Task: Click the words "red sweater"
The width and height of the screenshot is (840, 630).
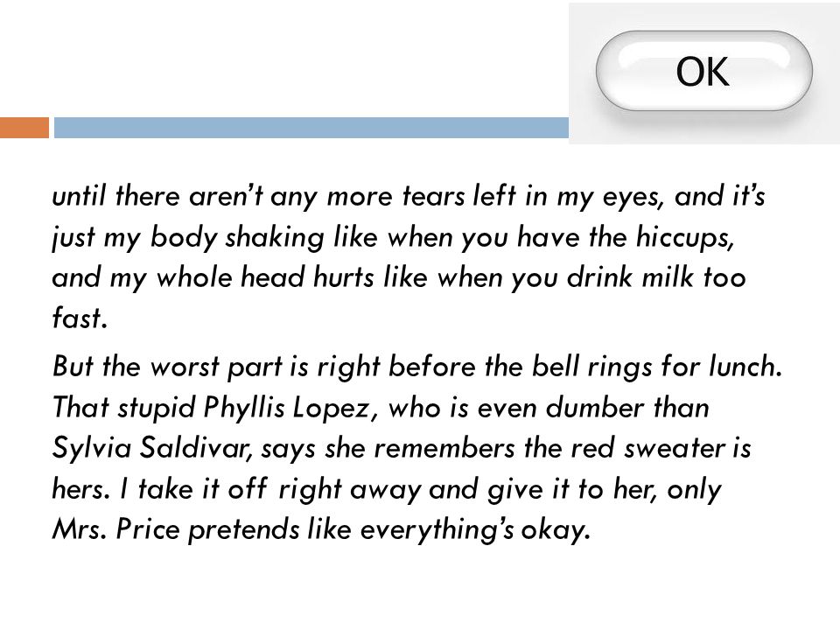Action: coord(647,448)
